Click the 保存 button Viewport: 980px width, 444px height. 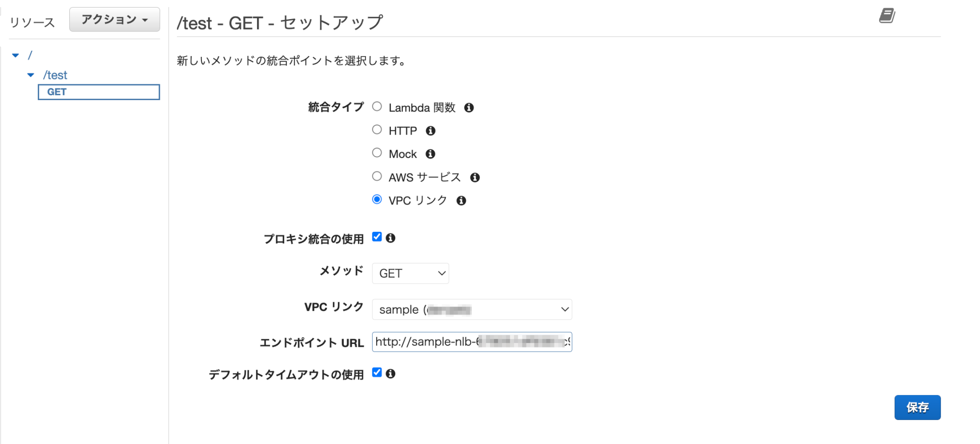[917, 407]
